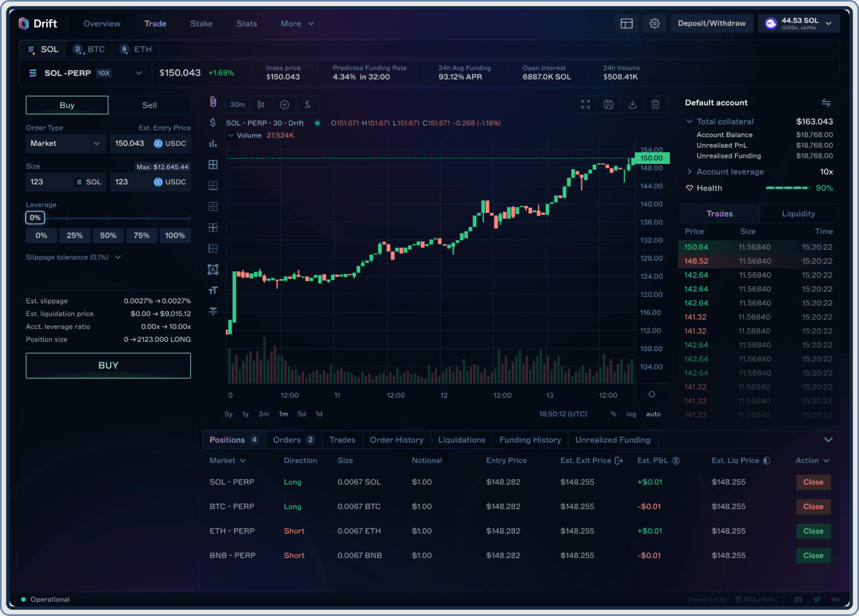Open the Order History tab
Screen dimensions: 859x616
click(x=396, y=440)
